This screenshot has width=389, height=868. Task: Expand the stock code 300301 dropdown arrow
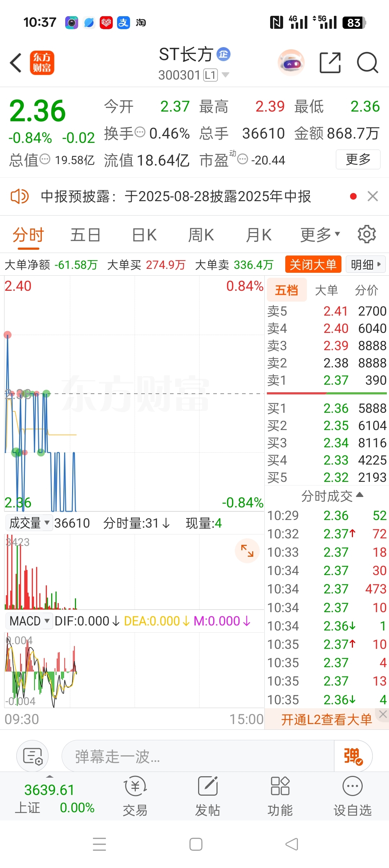(x=225, y=75)
